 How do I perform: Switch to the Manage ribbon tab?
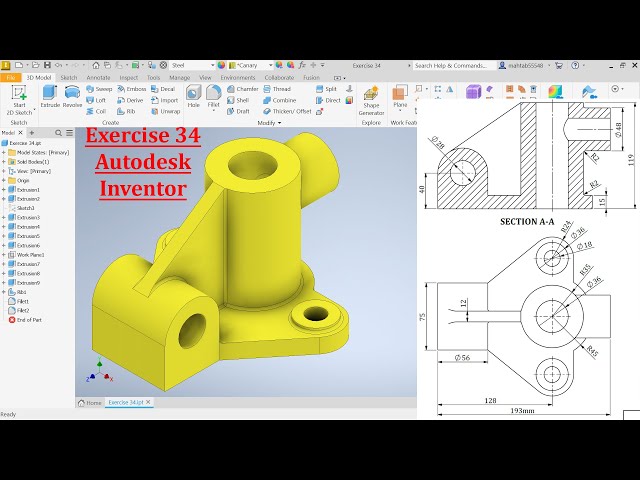pyautogui.click(x=179, y=78)
